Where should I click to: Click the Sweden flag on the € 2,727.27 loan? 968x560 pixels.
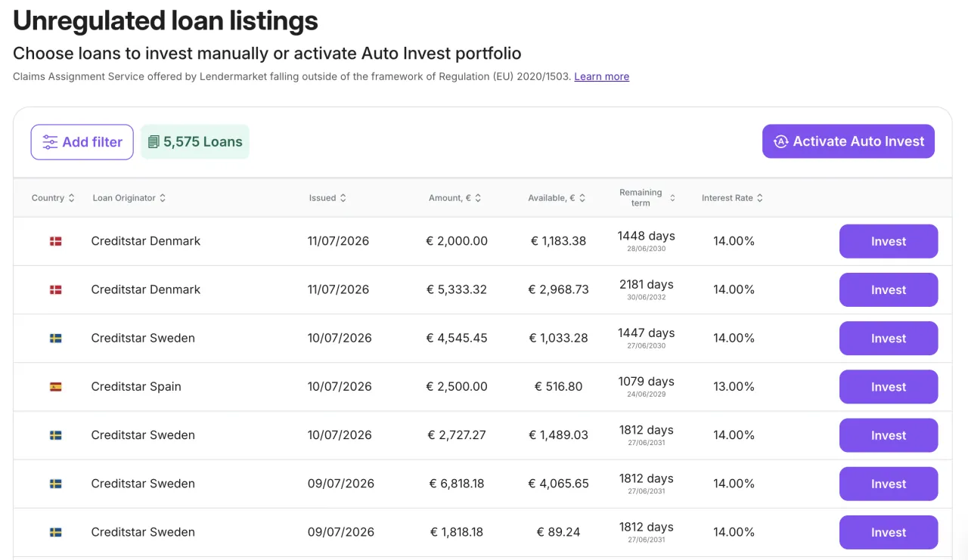[56, 435]
